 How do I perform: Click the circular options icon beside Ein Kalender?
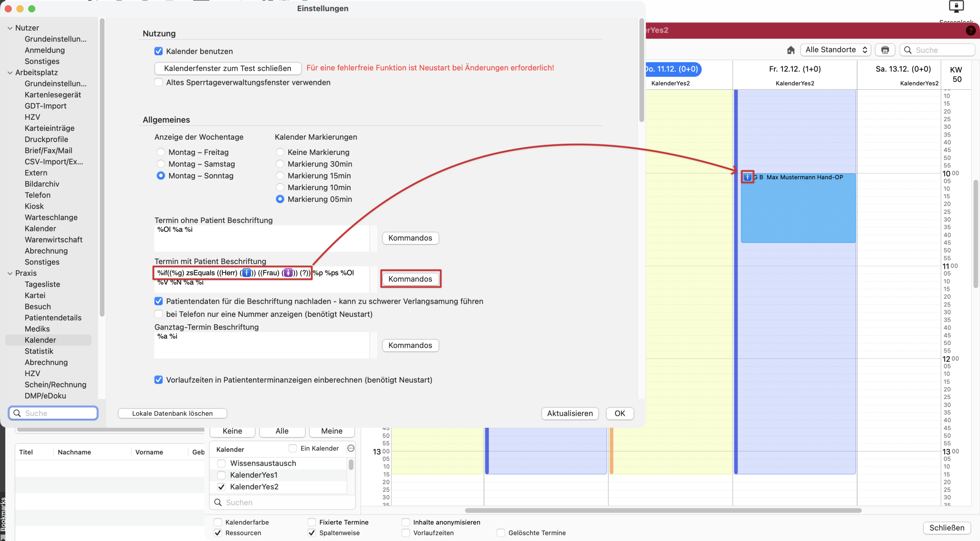click(x=351, y=448)
